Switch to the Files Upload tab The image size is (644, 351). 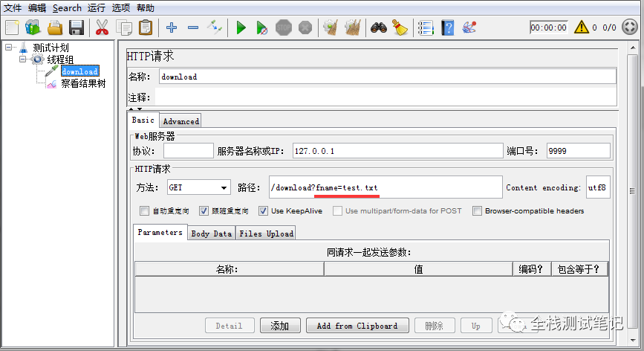tap(266, 234)
